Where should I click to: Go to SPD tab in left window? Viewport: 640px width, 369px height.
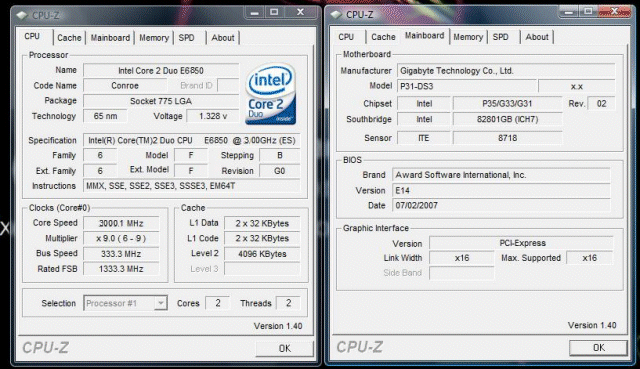[187, 38]
